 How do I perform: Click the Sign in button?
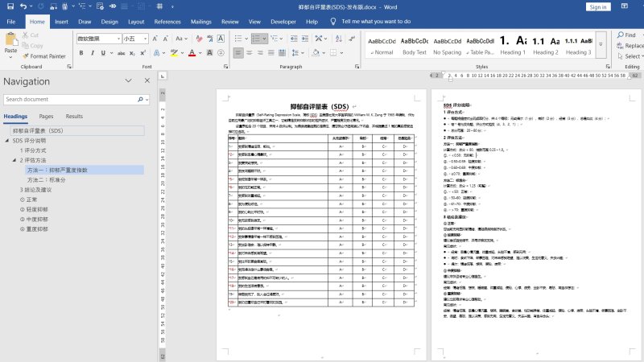pos(598,6)
